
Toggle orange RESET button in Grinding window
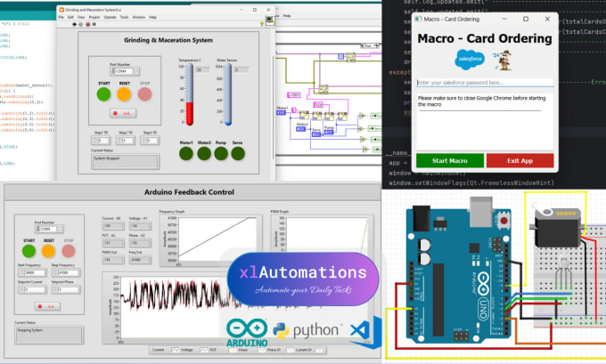tap(124, 94)
